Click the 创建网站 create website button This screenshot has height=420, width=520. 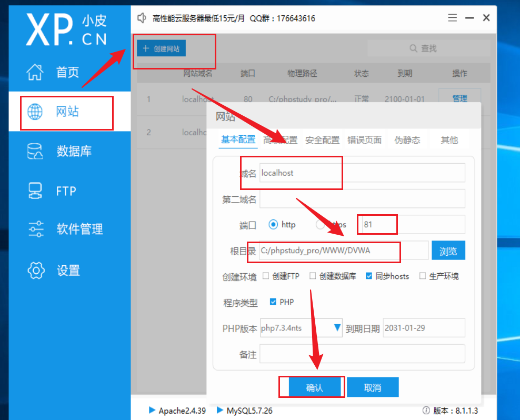[161, 48]
